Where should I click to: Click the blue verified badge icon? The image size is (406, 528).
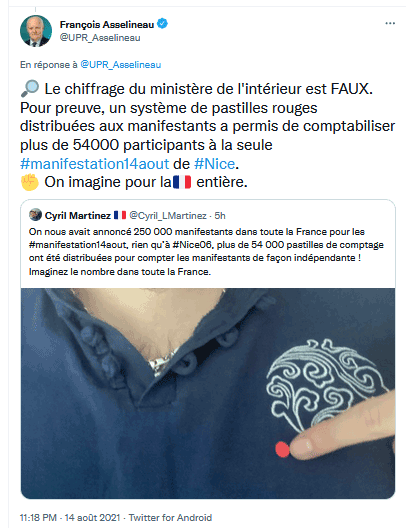tap(163, 24)
